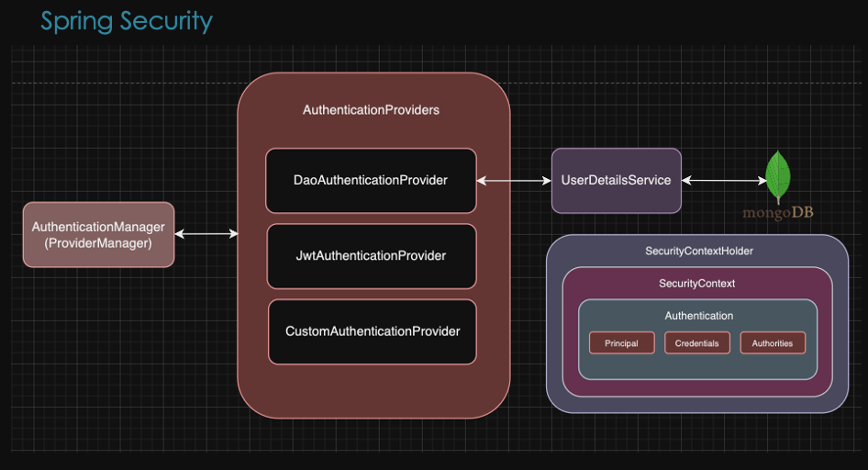Image resolution: width=868 pixels, height=470 pixels.
Task: Select the SecurityContextHolder label
Action: tap(698, 252)
